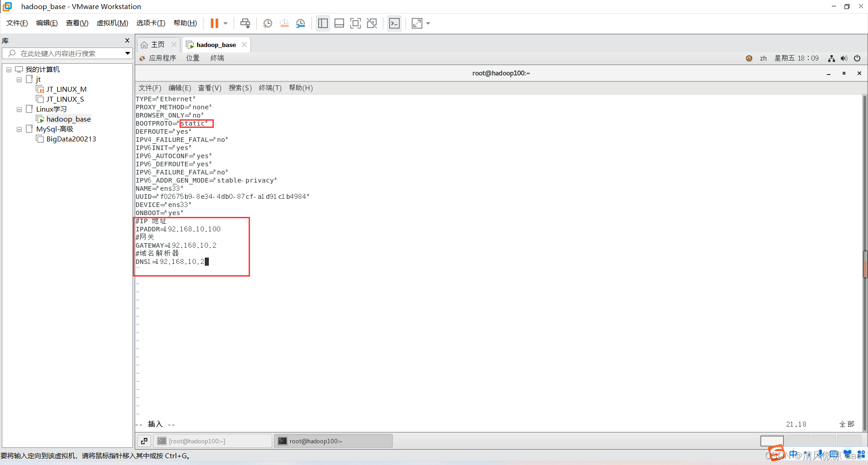Maximize the root@hadoop100 terminal window

click(x=844, y=73)
